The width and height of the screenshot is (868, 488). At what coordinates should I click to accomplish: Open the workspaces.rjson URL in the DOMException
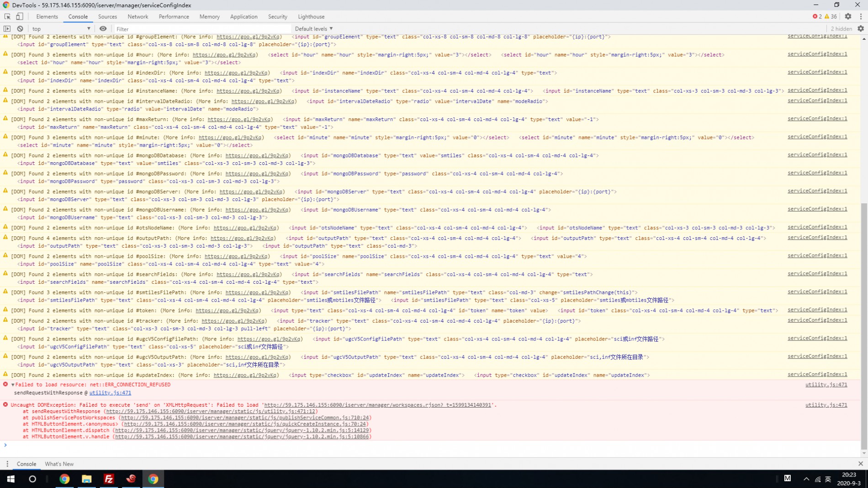click(x=377, y=405)
